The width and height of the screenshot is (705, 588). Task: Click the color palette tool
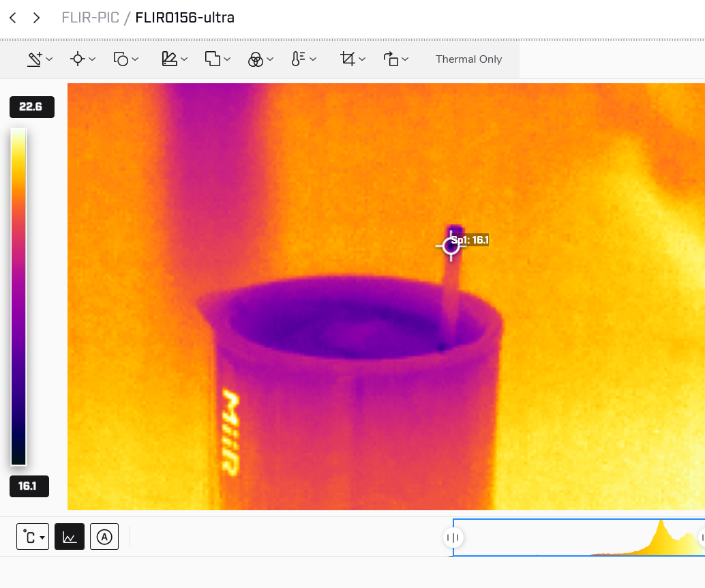click(168, 59)
